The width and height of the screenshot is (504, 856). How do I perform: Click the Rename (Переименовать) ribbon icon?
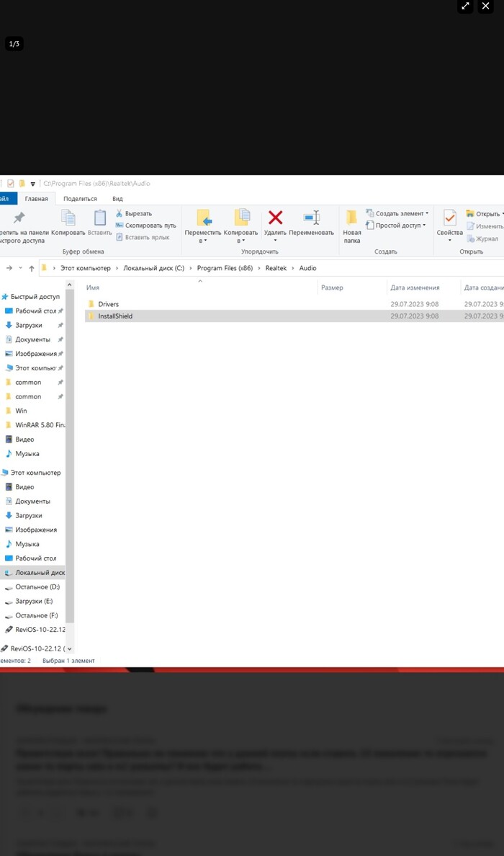point(312,218)
